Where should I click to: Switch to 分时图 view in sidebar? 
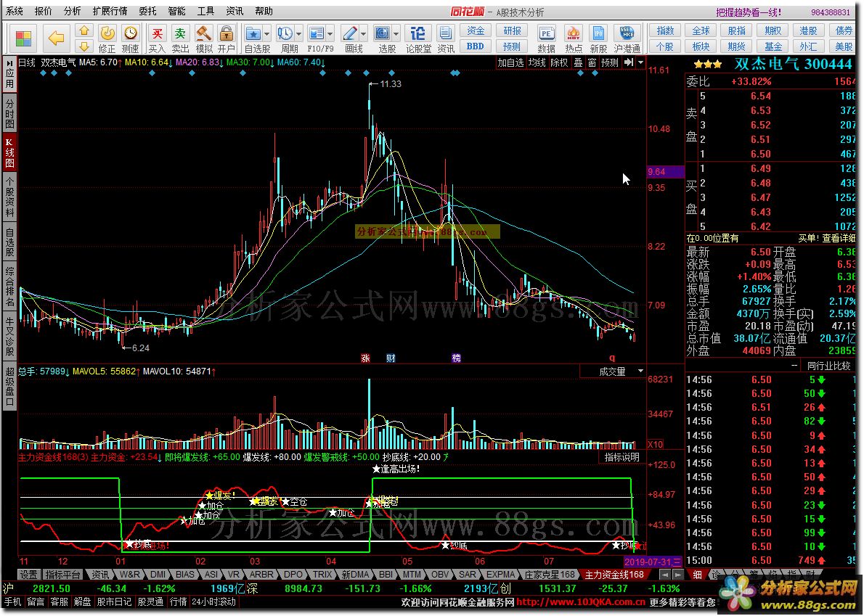coord(9,114)
